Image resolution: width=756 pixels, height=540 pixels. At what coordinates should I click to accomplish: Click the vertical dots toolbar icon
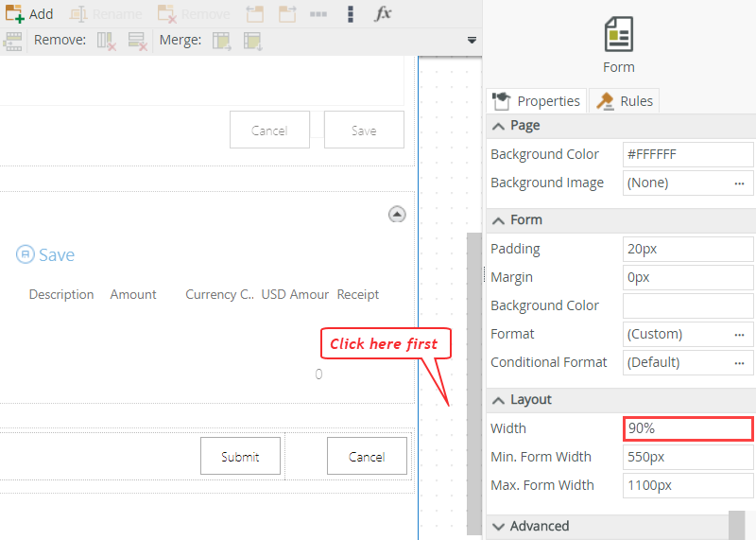(x=351, y=14)
